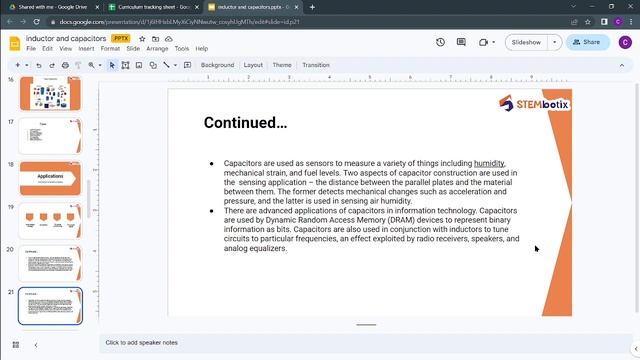The width and height of the screenshot is (640, 360).
Task: Open Slideshow options dropdown arrow
Action: point(554,42)
